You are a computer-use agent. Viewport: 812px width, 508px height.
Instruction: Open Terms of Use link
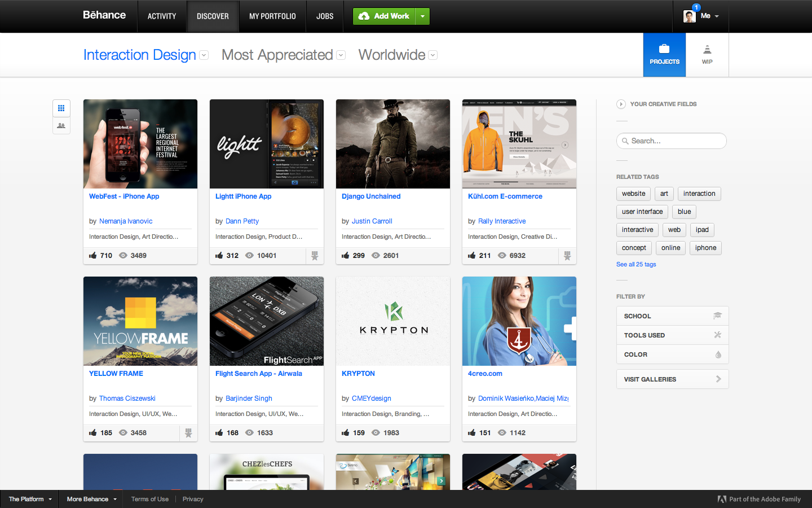[x=150, y=499]
